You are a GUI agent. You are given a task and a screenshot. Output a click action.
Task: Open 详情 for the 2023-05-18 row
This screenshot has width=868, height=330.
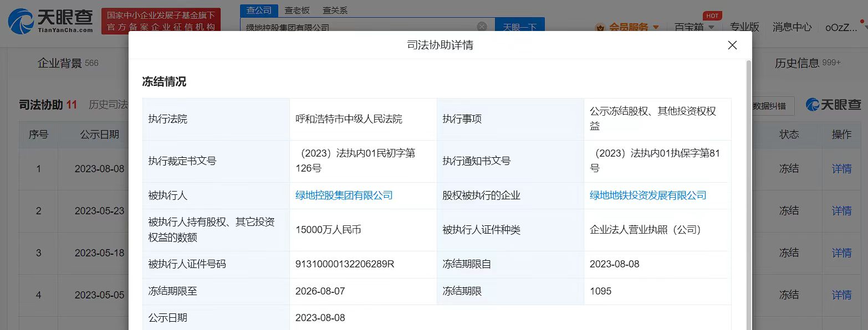[841, 252]
